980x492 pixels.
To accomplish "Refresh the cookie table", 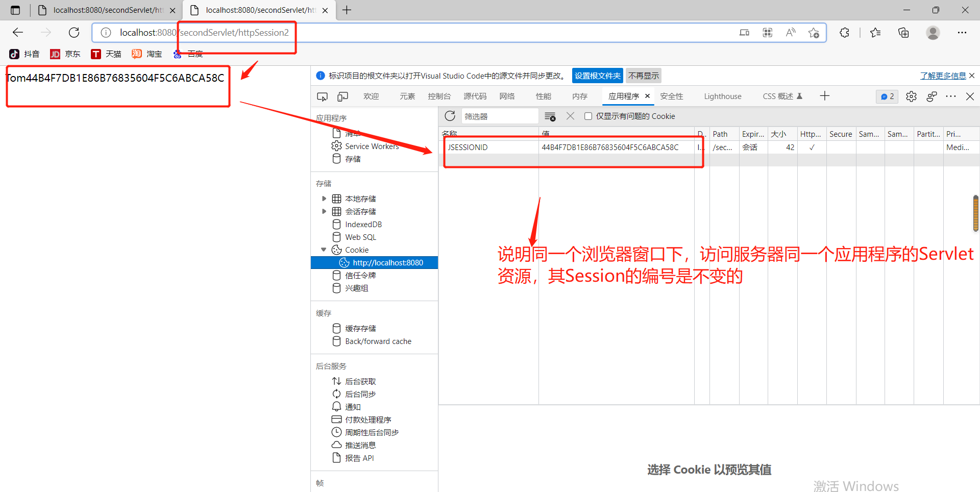I will [x=450, y=116].
